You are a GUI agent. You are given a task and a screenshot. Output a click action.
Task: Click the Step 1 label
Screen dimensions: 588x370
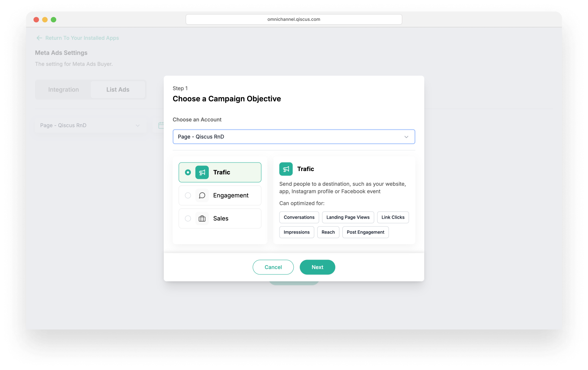click(180, 88)
